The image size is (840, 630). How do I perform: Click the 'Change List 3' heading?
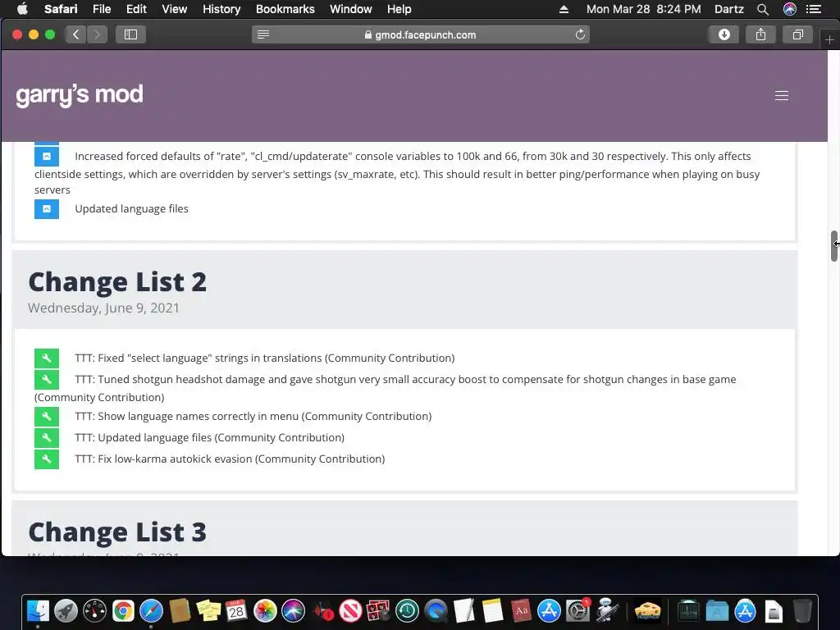coord(117,532)
